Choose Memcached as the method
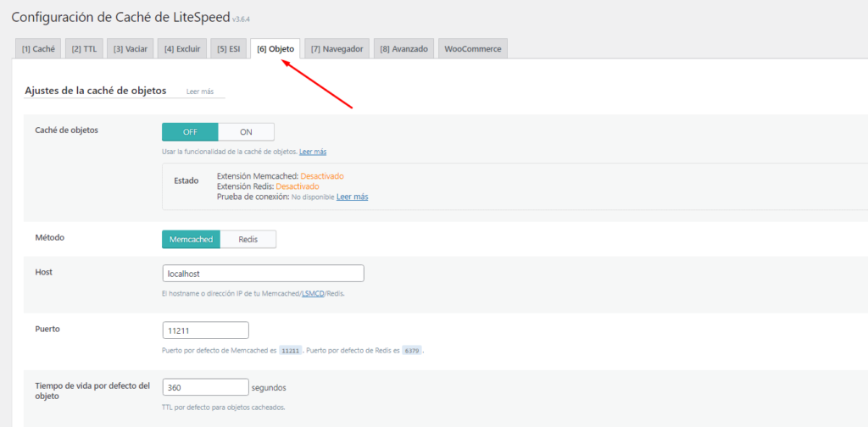Image resolution: width=868 pixels, height=427 pixels. pyautogui.click(x=191, y=240)
